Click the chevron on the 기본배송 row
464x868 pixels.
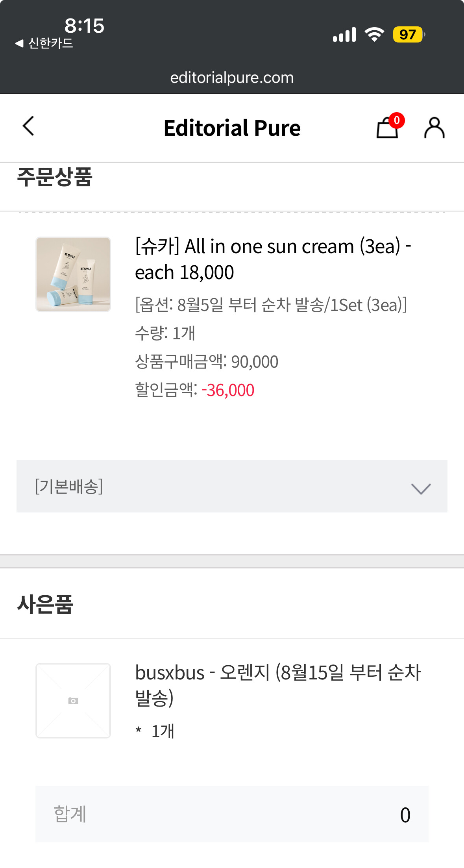[421, 489]
